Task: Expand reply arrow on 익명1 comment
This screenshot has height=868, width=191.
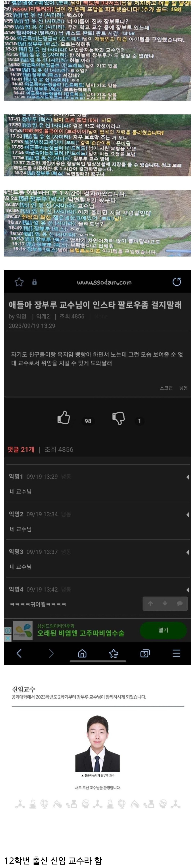Action: (188, 477)
